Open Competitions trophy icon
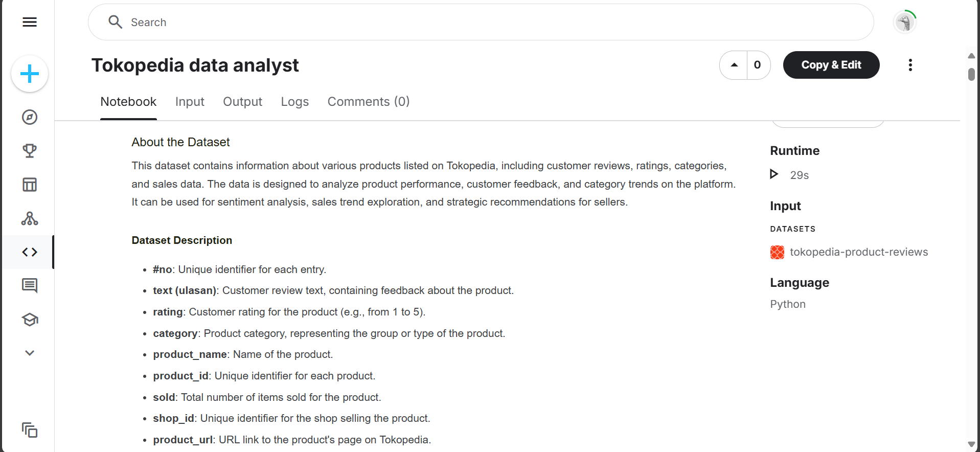 pos(30,151)
